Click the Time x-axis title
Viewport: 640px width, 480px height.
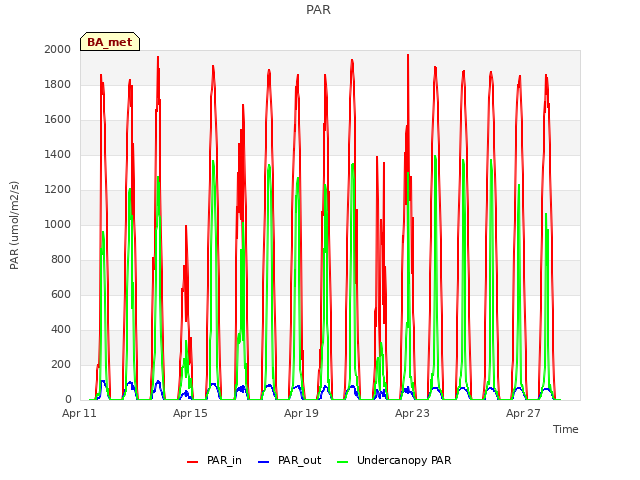[x=566, y=429]
